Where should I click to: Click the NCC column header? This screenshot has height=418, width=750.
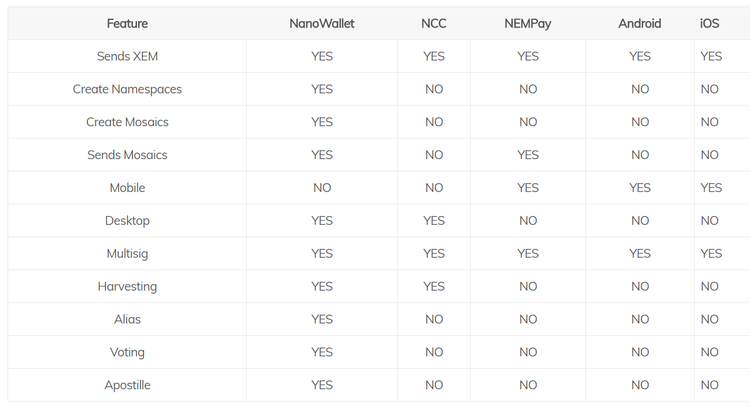[x=433, y=23]
